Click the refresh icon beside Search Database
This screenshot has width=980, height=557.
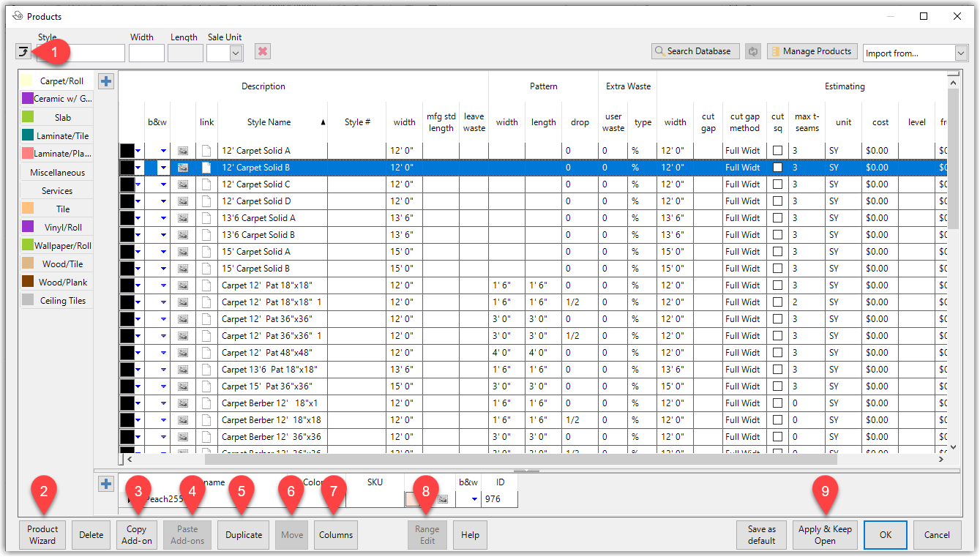tap(752, 52)
